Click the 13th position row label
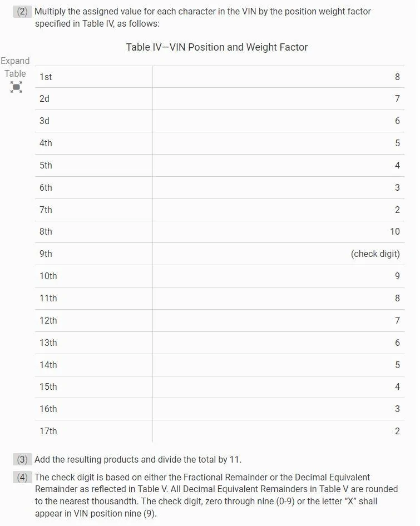Image resolution: width=420 pixels, height=526 pixels. (48, 343)
